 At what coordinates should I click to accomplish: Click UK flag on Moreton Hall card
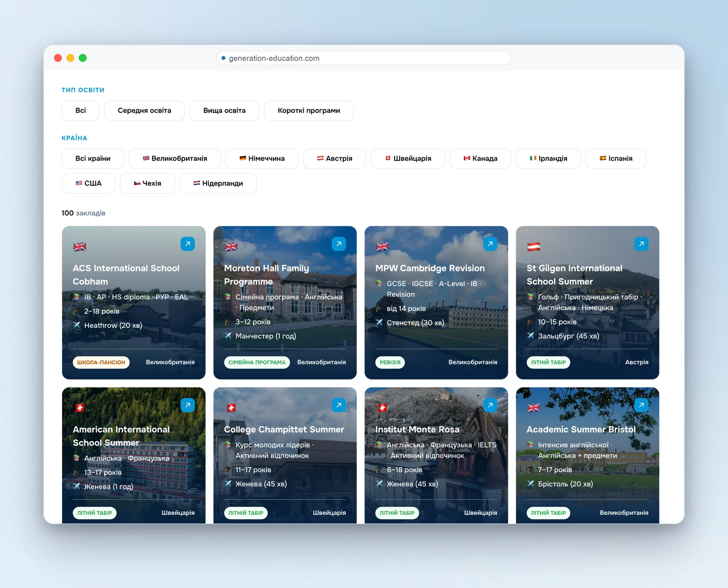click(x=231, y=247)
